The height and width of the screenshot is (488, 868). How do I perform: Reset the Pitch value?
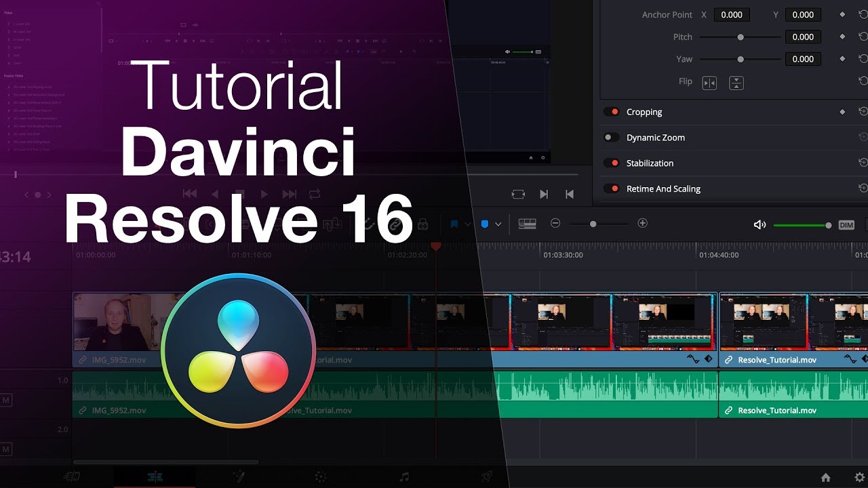[863, 37]
